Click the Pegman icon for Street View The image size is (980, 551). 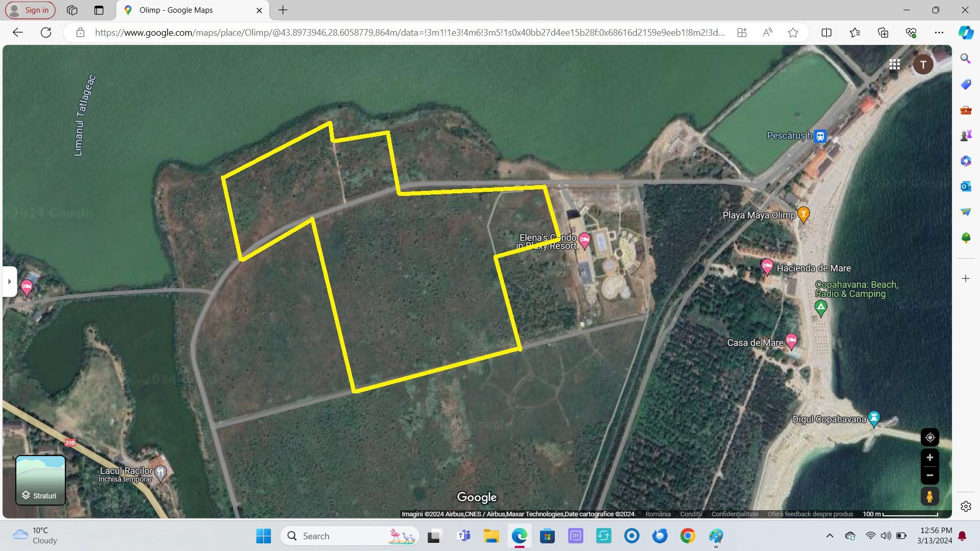tap(929, 495)
